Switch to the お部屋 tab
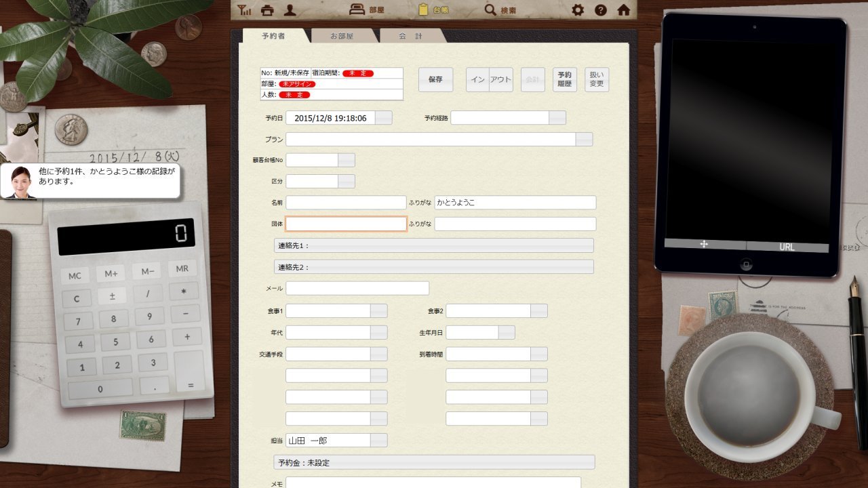This screenshot has width=868, height=488. 342,36
